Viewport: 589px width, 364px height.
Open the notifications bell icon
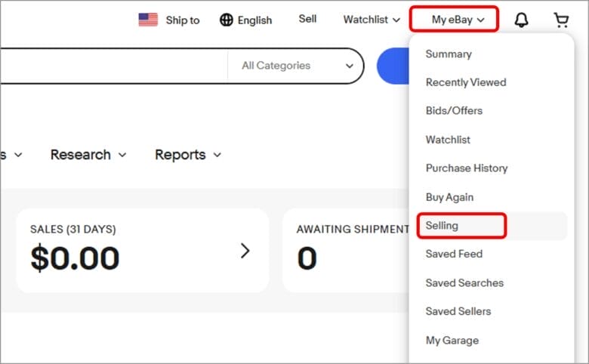[521, 20]
